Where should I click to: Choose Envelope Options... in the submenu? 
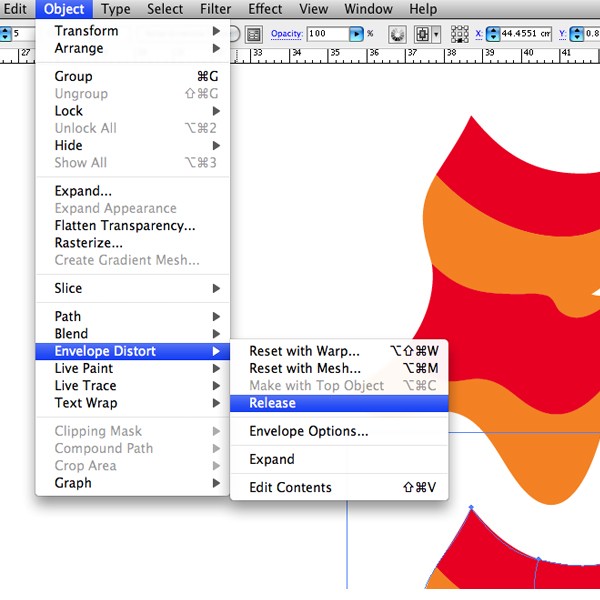[339, 431]
